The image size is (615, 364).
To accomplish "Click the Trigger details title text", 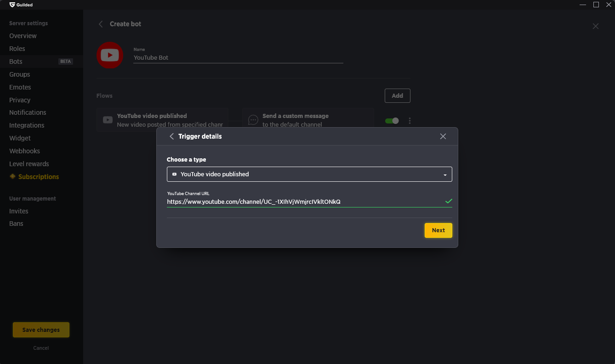I will pos(200,136).
